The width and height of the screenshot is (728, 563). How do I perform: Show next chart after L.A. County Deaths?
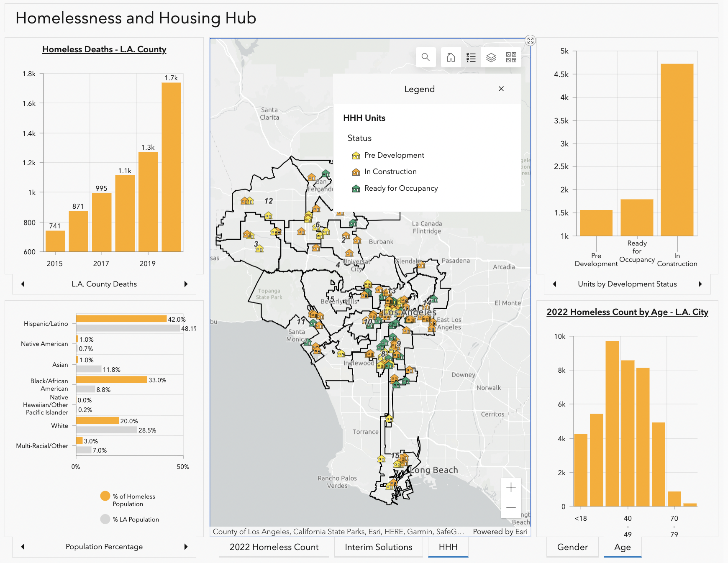pos(187,284)
